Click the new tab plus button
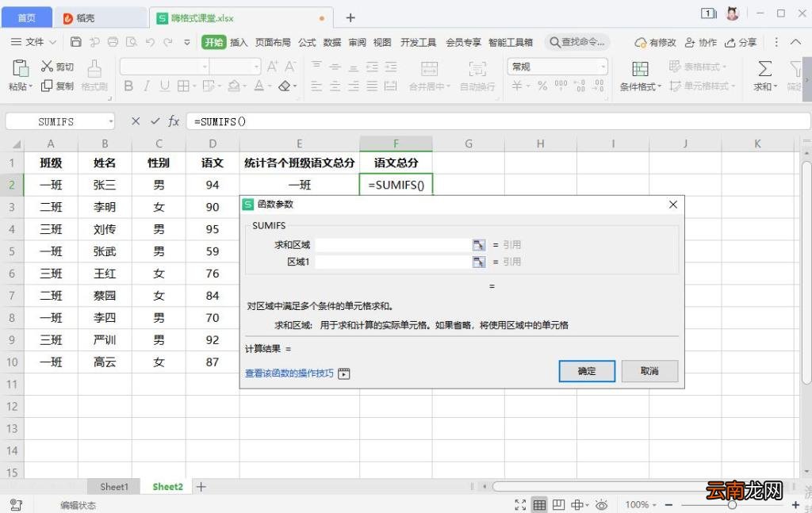This screenshot has height=513, width=812. click(x=350, y=18)
